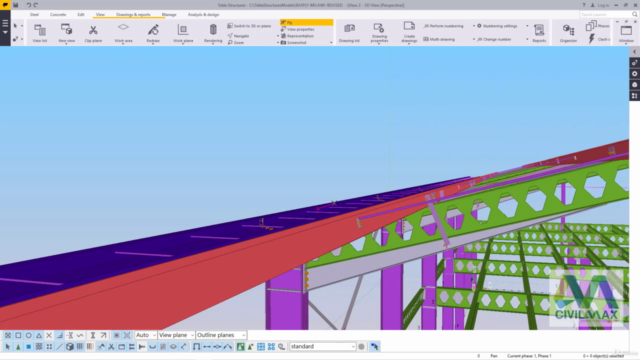Screen dimensions: 640x360
Task: Toggle the select all arrow switch
Action: click(7, 347)
